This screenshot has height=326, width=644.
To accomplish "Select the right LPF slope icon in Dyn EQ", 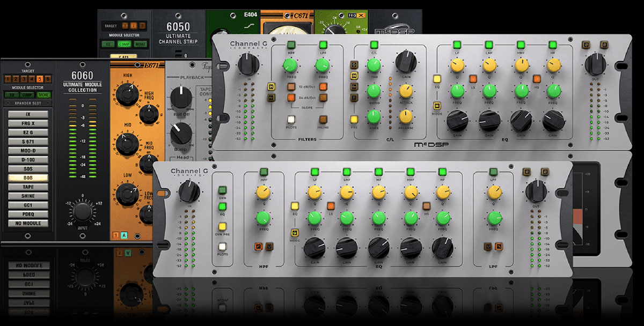I will pyautogui.click(x=498, y=246).
